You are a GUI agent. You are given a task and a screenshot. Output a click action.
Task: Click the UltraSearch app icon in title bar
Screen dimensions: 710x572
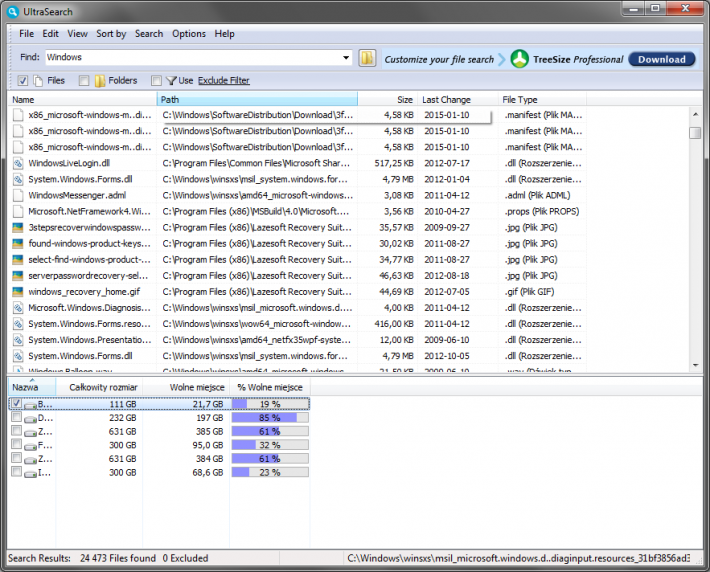click(x=14, y=11)
